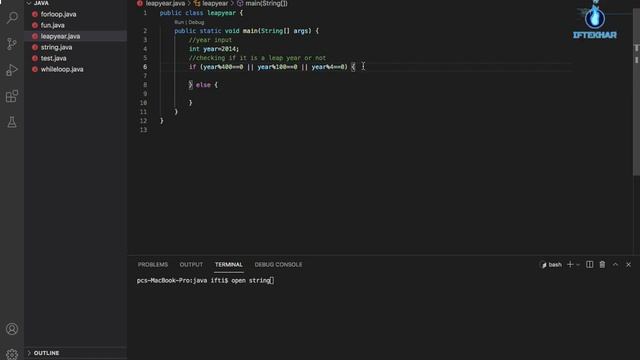640x360 pixels.
Task: Click the error icon beside string.java
Action: click(x=35, y=47)
